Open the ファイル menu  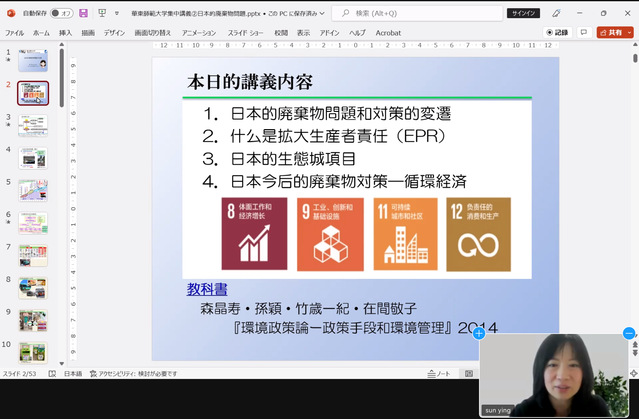coord(14,33)
